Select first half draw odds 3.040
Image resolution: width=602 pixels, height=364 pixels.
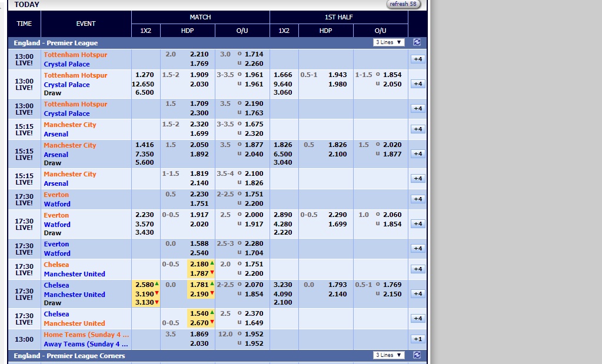(x=283, y=163)
